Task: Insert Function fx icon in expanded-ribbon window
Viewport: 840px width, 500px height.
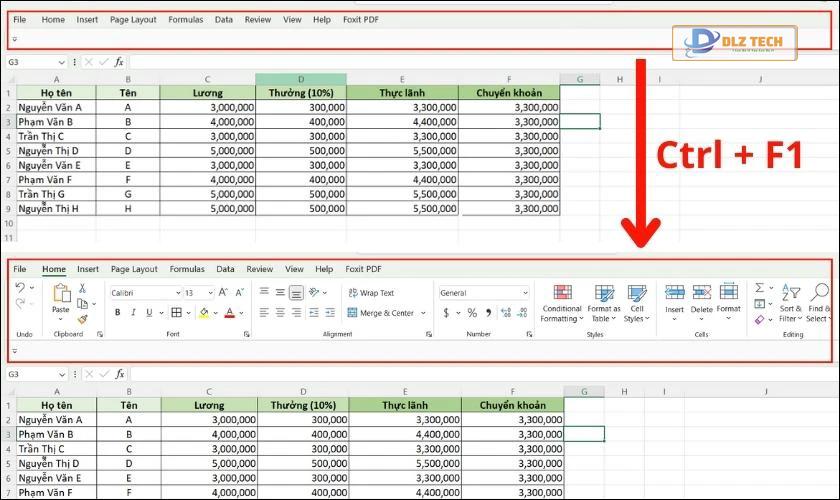Action: pos(119,374)
